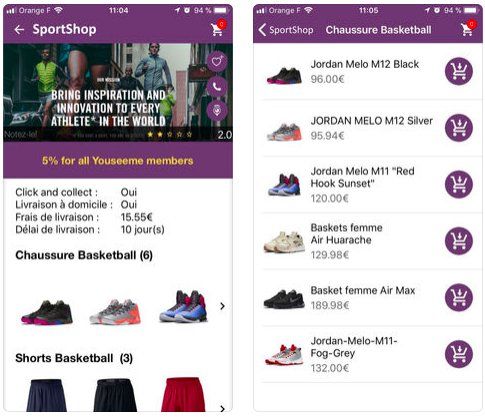The width and height of the screenshot is (485, 417).
Task: Add Basket femme Air Max to cart
Action: click(x=459, y=297)
